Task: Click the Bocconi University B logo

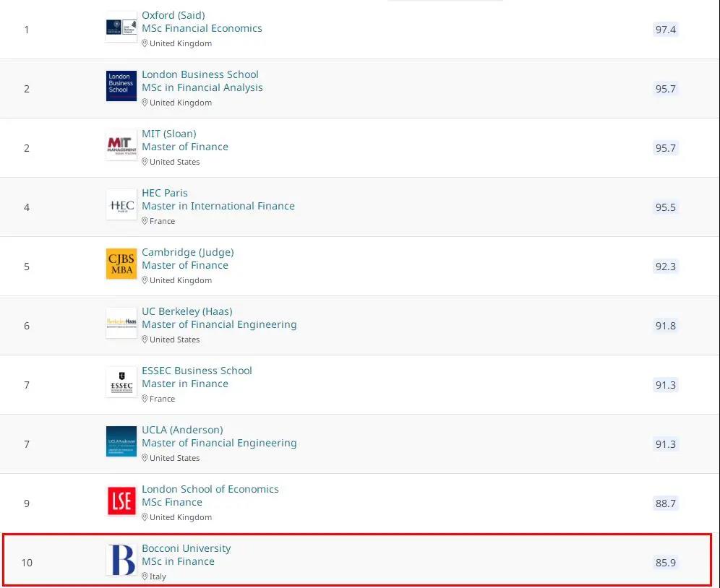Action: (121, 560)
